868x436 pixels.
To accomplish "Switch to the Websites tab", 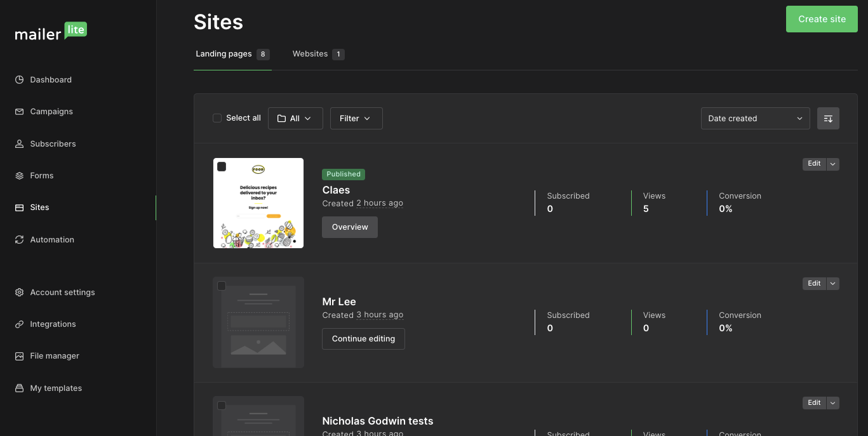I will (x=318, y=54).
